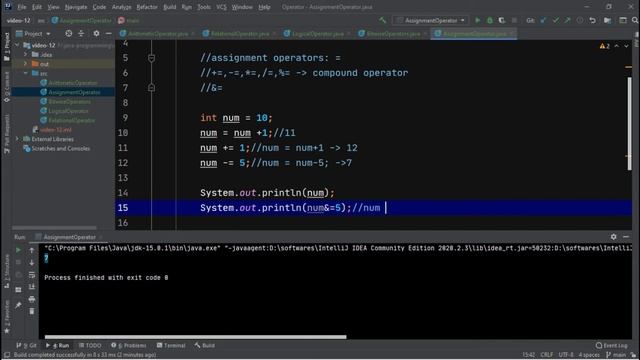Show Git history via the clock icon
640x360 pixels.
pyautogui.click(x=580, y=20)
